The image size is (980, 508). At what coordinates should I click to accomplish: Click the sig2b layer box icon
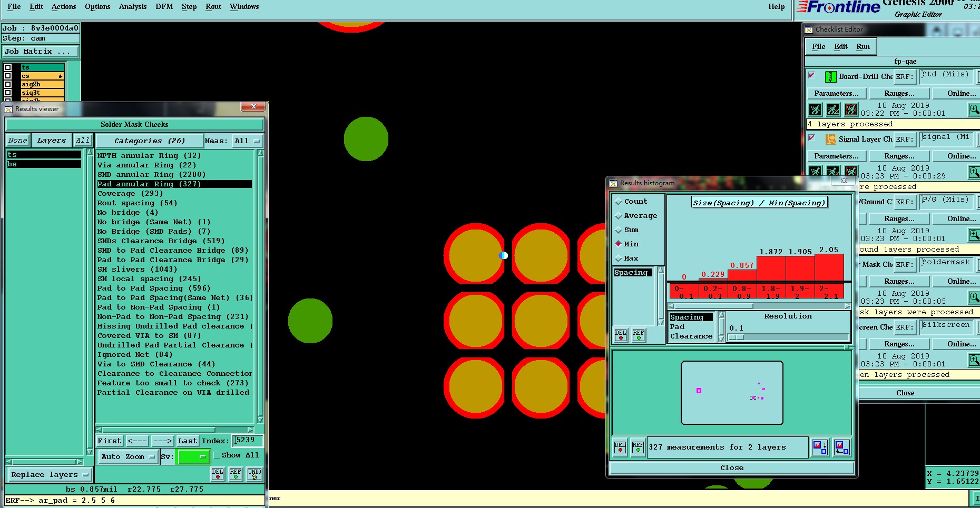tap(8, 84)
